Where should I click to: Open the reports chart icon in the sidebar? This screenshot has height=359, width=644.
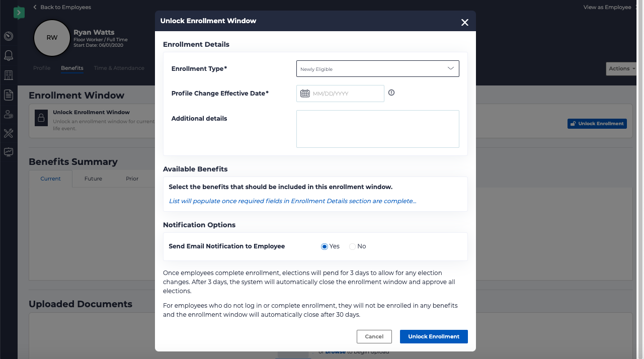9,152
